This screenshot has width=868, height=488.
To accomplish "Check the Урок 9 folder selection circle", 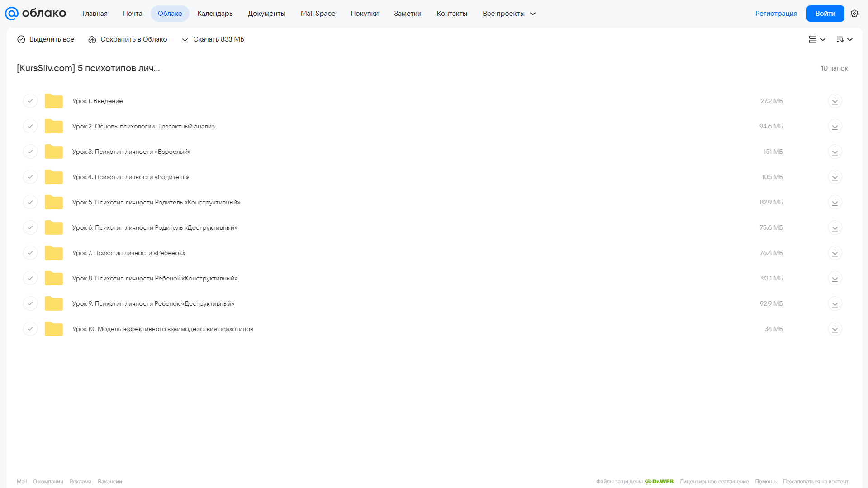I will point(30,303).
